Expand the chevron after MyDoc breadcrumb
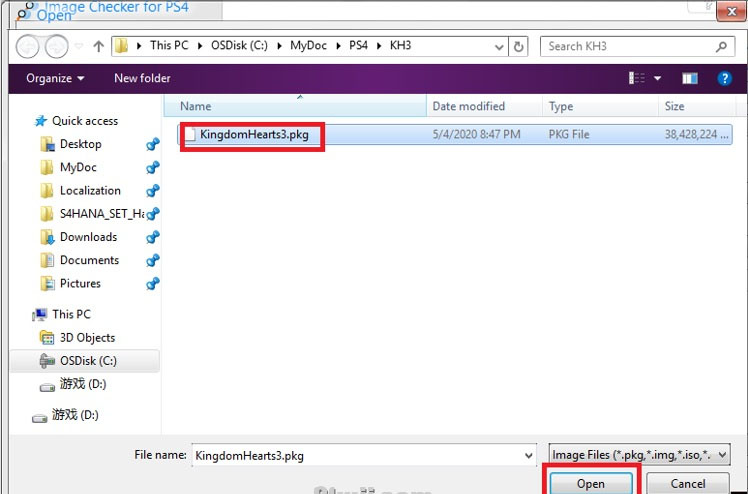Image resolution: width=748 pixels, height=494 pixels. [338, 46]
